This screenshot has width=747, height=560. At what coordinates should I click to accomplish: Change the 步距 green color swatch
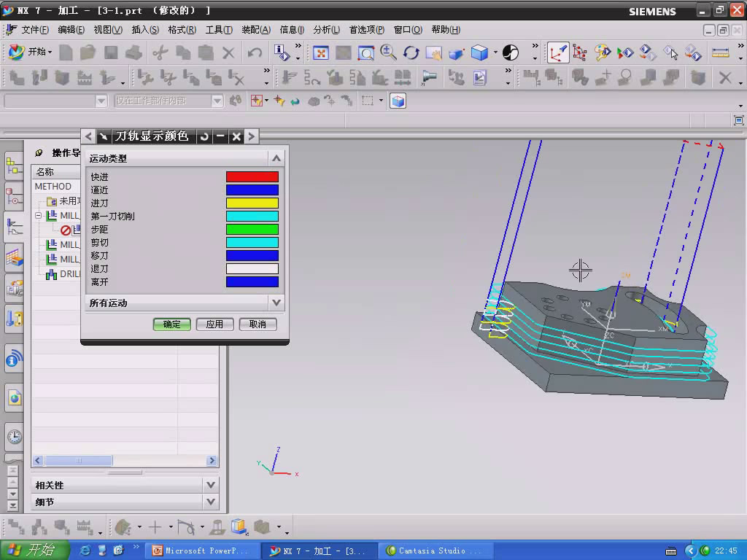tap(252, 229)
